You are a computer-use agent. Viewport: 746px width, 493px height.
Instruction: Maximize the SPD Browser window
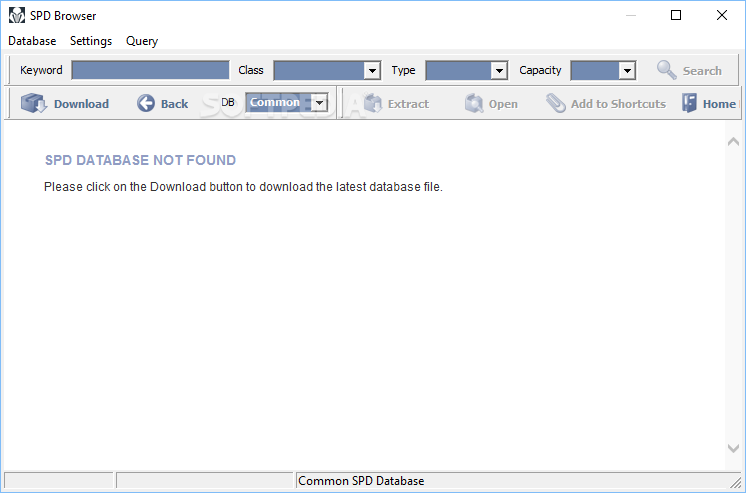click(676, 15)
